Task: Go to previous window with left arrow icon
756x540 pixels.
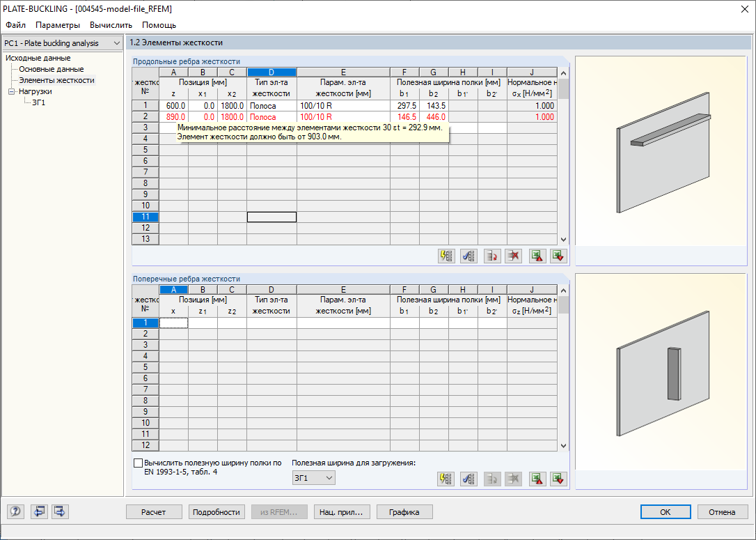Action: coord(38,511)
